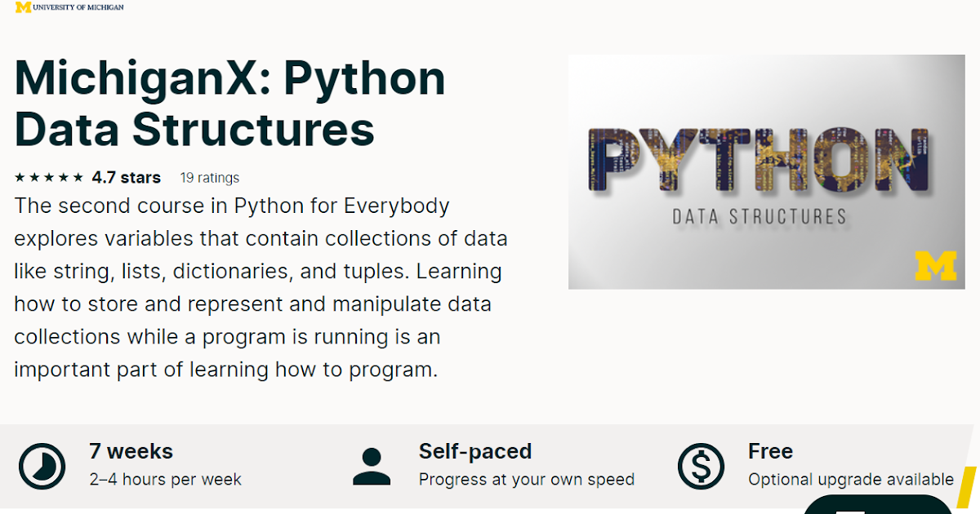Screen dimensions: 980x514
Task: Open the 19 ratings link
Action: [210, 177]
